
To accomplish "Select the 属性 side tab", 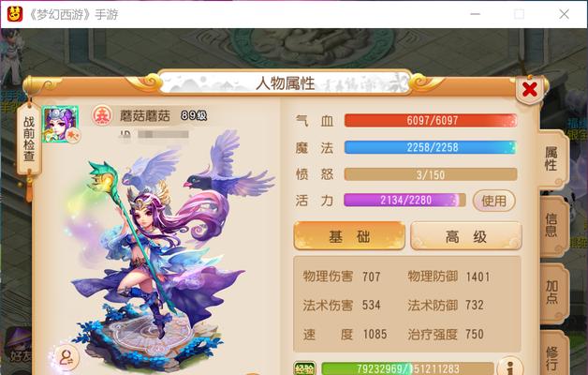I will pyautogui.click(x=551, y=158).
